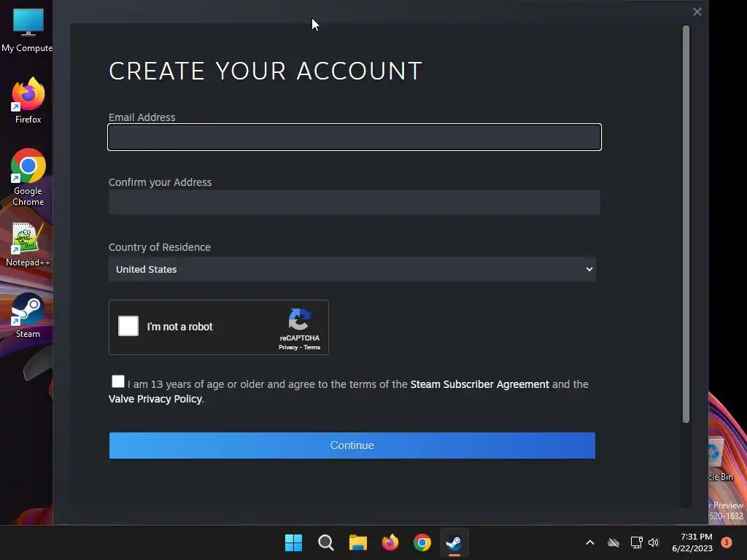The height and width of the screenshot is (560, 747).
Task: Open the volume tray icon
Action: pos(654,542)
